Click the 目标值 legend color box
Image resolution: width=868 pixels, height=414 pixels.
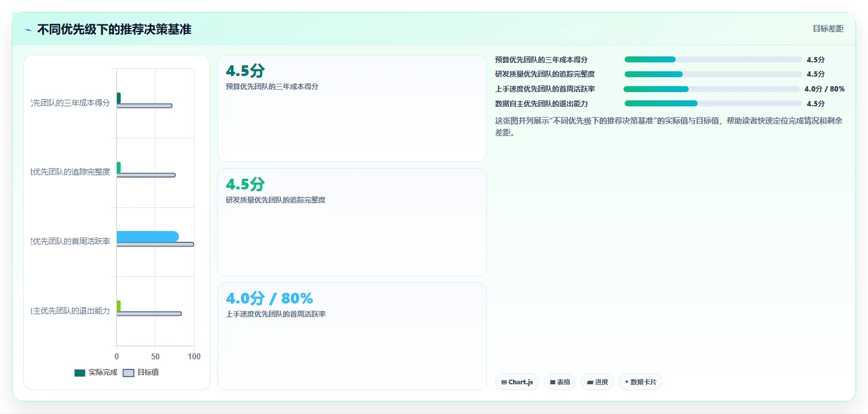coord(128,373)
